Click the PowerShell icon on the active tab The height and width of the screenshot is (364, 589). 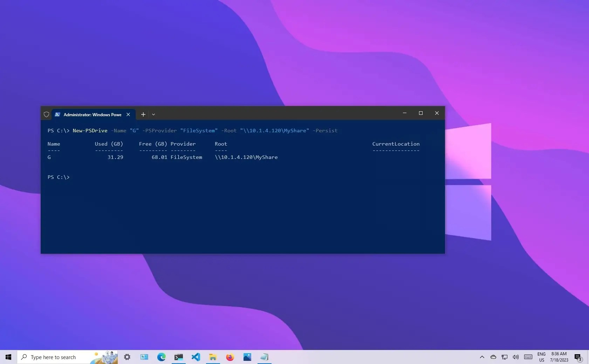[x=57, y=114]
